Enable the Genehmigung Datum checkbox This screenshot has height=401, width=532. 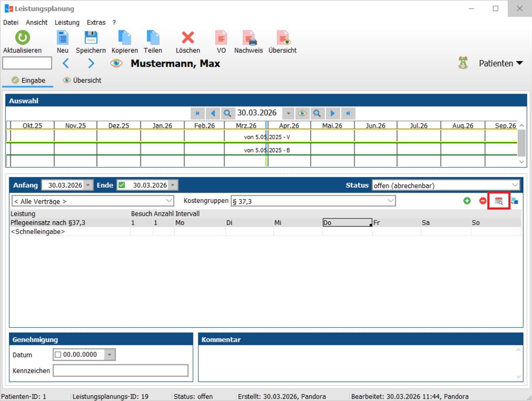pos(58,355)
